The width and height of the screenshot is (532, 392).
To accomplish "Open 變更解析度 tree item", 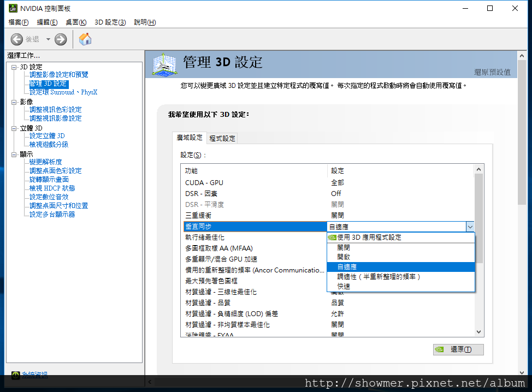I will [45, 162].
